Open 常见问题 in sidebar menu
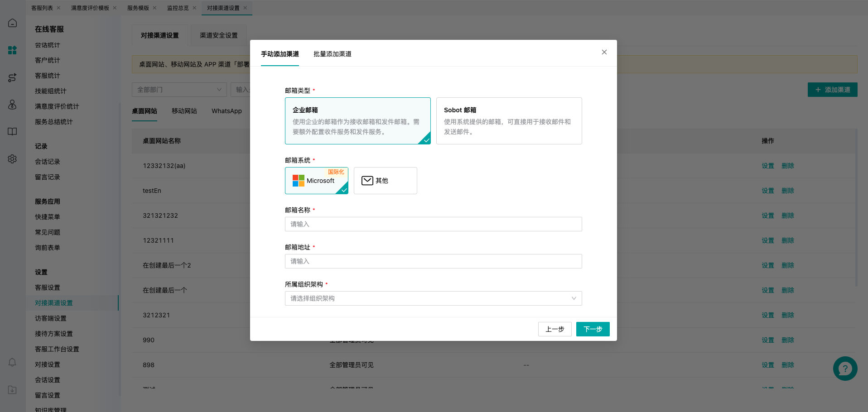The height and width of the screenshot is (412, 868). pyautogui.click(x=48, y=232)
